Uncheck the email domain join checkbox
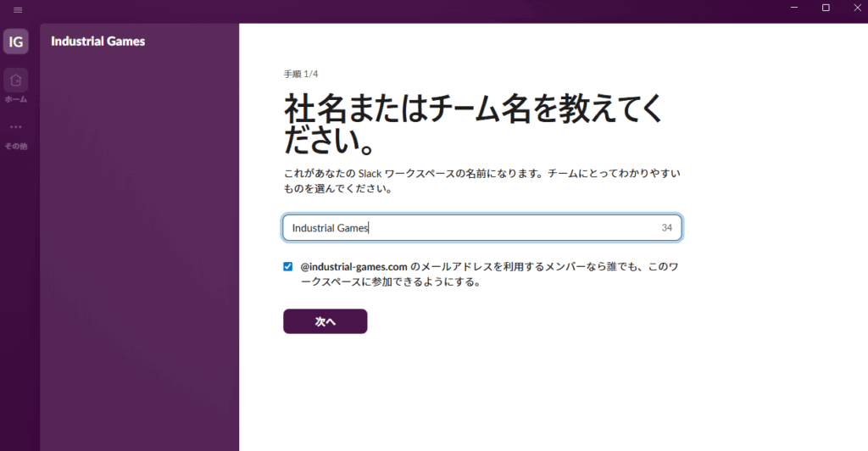This screenshot has width=868, height=451. click(x=288, y=266)
